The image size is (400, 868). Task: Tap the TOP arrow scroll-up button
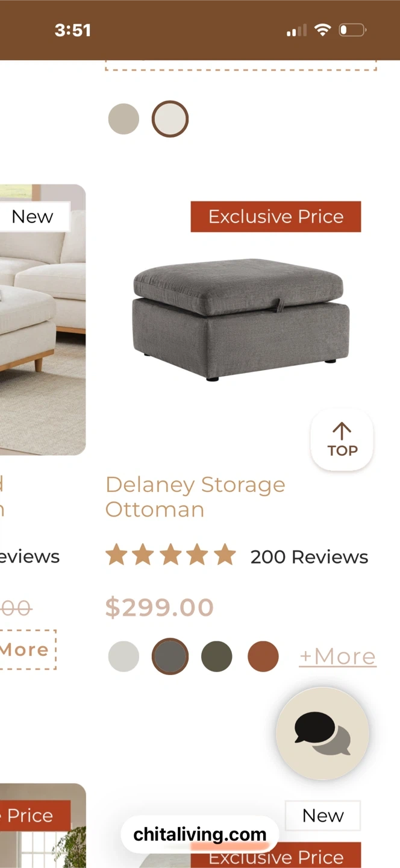tap(342, 439)
